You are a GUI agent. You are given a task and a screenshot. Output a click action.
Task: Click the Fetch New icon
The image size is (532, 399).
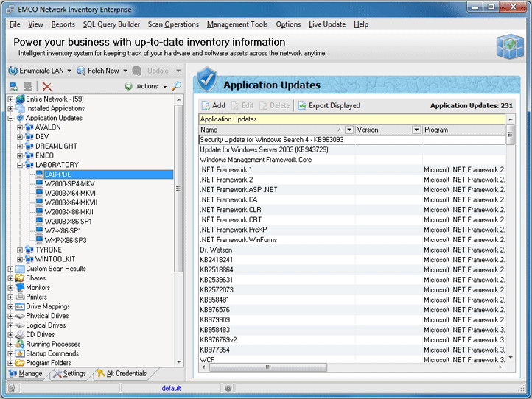81,71
